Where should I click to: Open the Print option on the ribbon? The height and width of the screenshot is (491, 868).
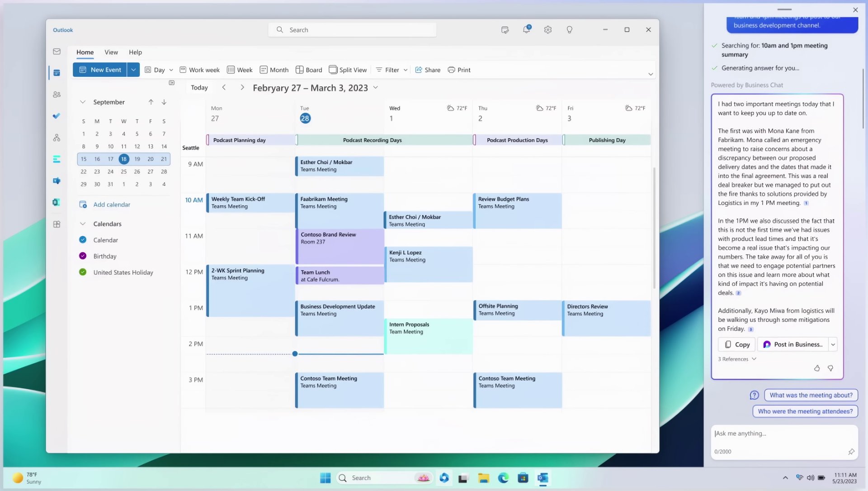[459, 70]
